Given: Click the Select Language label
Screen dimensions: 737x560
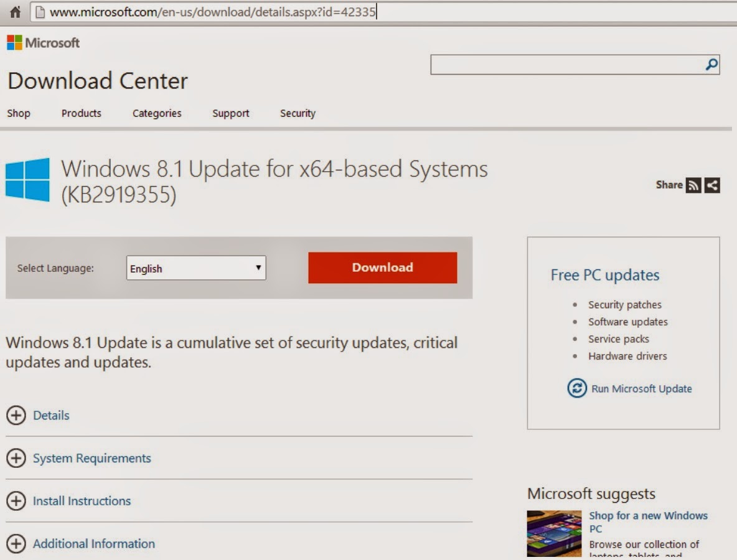Looking at the screenshot, I should click(x=55, y=268).
